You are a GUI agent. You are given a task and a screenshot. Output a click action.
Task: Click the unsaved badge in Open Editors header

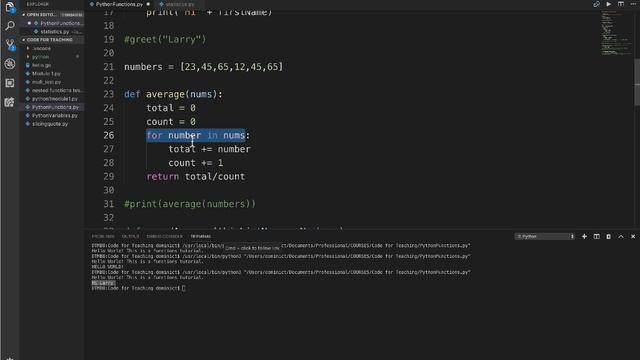tap(72, 15)
